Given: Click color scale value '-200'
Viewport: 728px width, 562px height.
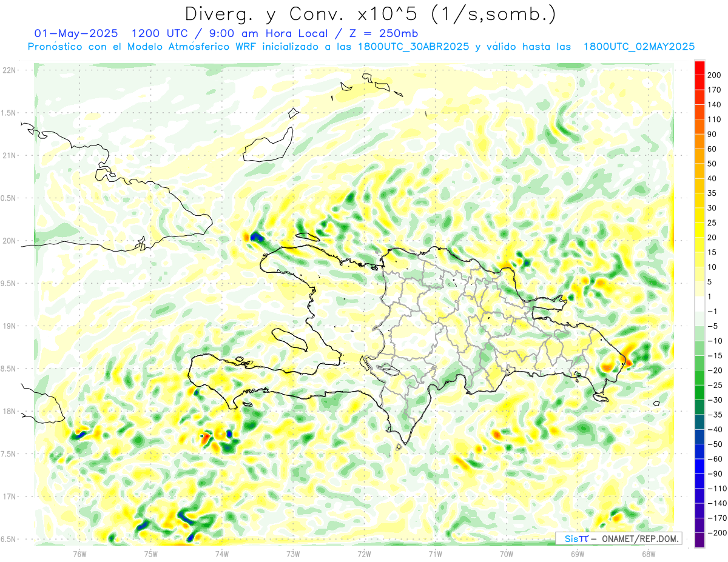Looking at the screenshot, I should [716, 532].
